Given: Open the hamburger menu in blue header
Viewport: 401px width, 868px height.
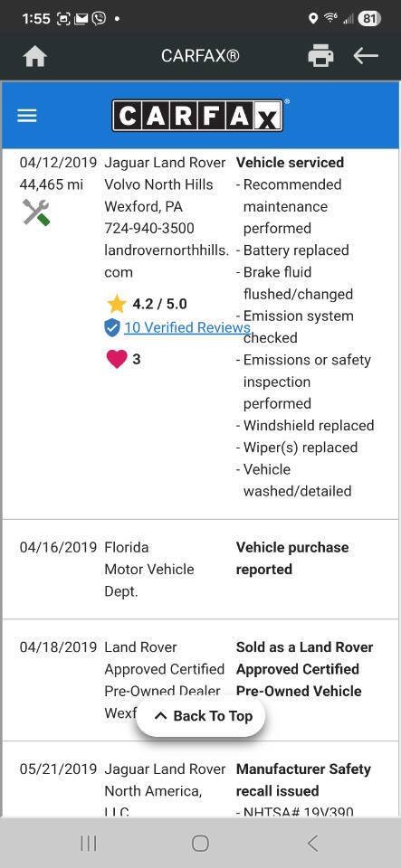Looking at the screenshot, I should coord(26,116).
